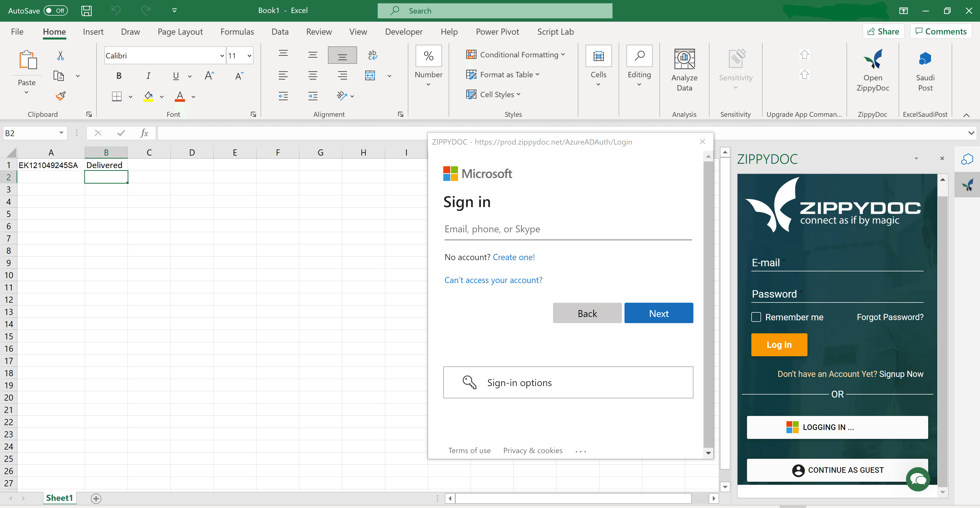980x508 pixels.
Task: Click the Next button in sign-in dialog
Action: click(x=658, y=313)
